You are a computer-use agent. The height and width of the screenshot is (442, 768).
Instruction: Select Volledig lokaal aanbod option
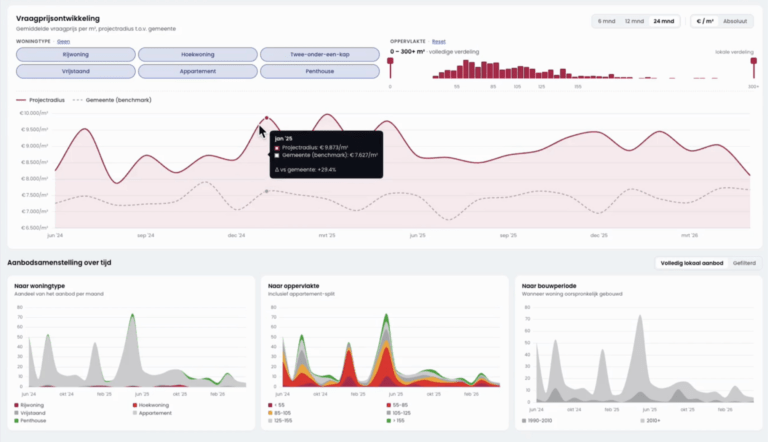[x=692, y=263]
